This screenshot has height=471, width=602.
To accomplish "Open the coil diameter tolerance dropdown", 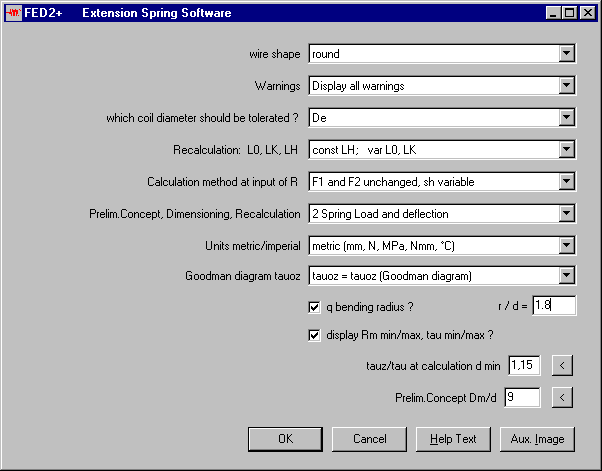I will tap(567, 118).
